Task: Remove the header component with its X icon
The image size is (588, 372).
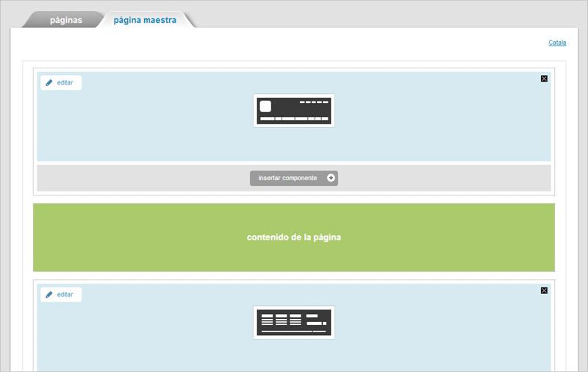Action: (x=544, y=79)
